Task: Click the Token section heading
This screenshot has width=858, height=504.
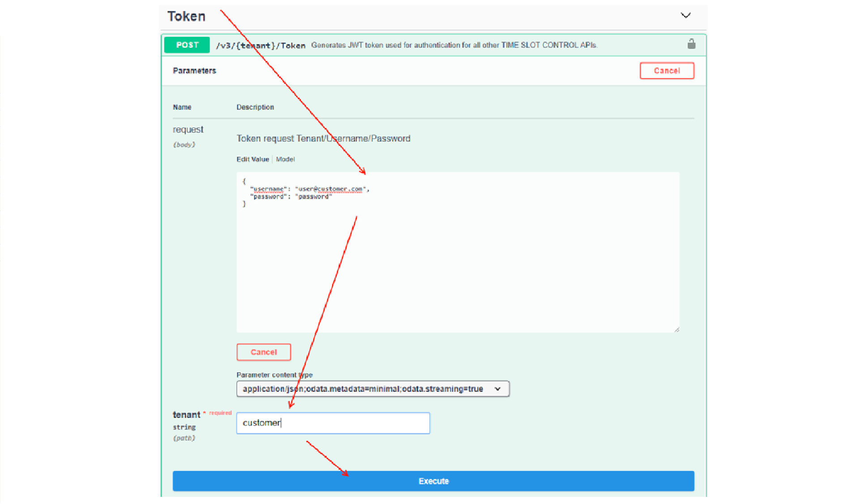Action: [186, 17]
